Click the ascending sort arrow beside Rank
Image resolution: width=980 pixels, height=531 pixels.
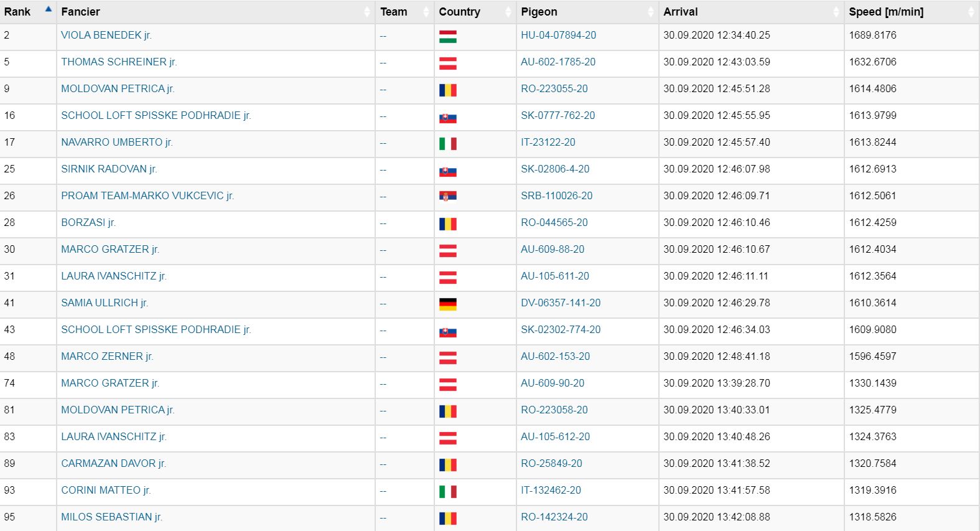(x=48, y=10)
